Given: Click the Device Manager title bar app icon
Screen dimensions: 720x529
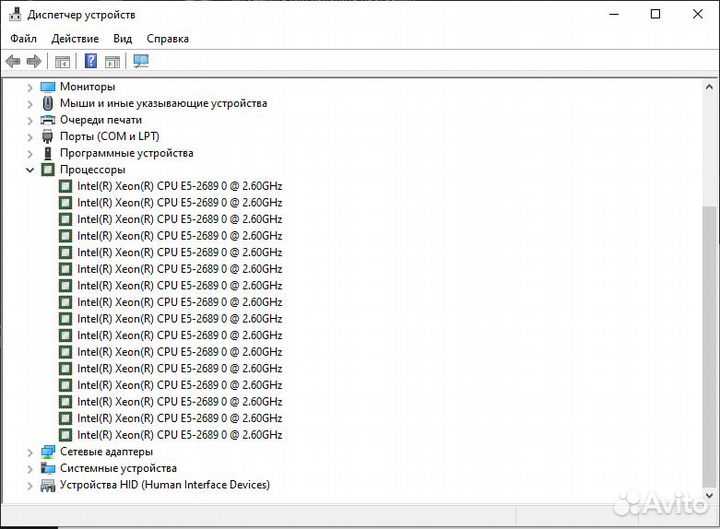Looking at the screenshot, I should point(15,14).
